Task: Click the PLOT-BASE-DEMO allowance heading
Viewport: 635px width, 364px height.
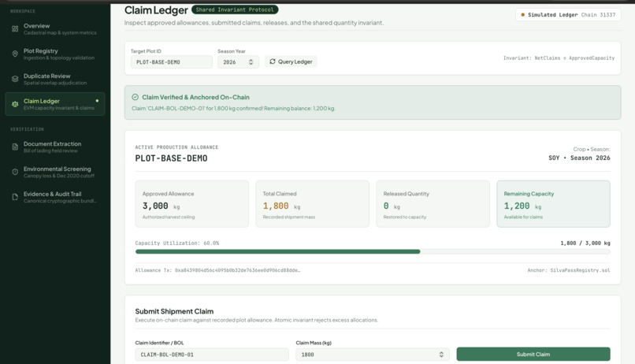Action: (x=171, y=158)
